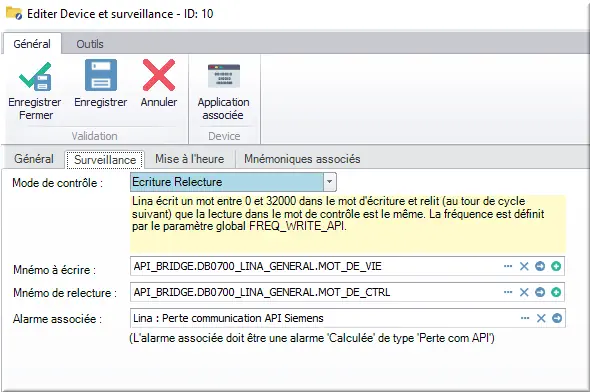Screen dimensions: 590x392
Task: Open the Outils ribbon tab
Action: (x=90, y=44)
